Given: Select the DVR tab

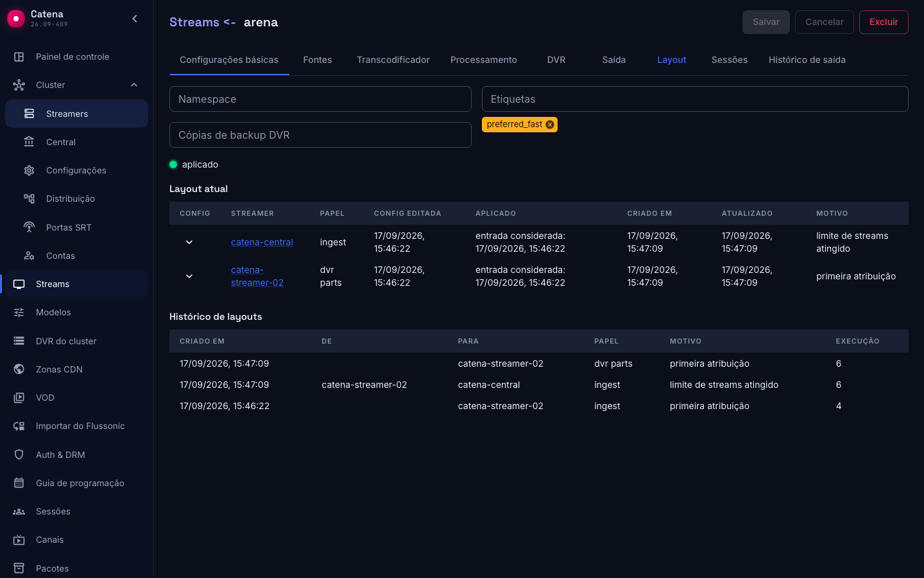Looking at the screenshot, I should click(x=556, y=60).
